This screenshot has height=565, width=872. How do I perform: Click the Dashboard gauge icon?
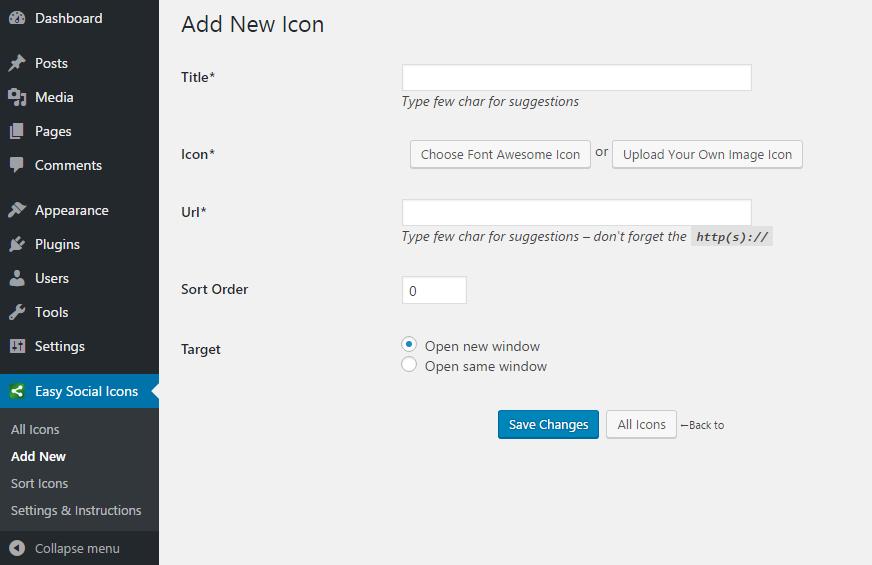pyautogui.click(x=17, y=18)
